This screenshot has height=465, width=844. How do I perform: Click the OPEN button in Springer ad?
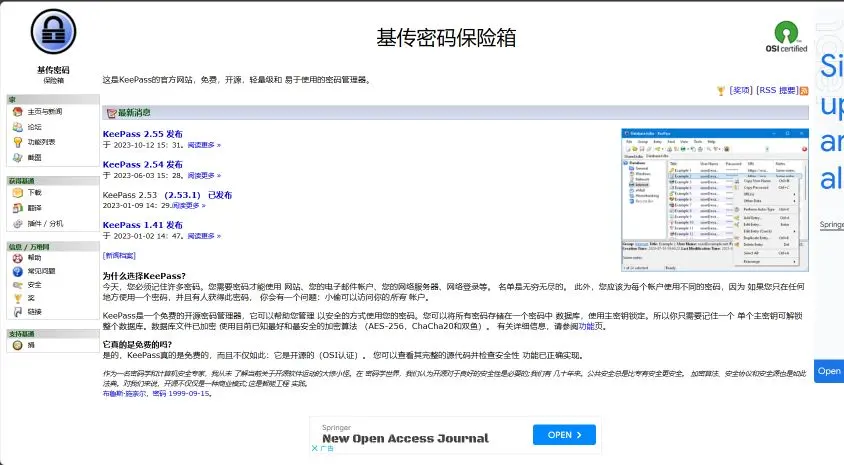click(x=564, y=435)
